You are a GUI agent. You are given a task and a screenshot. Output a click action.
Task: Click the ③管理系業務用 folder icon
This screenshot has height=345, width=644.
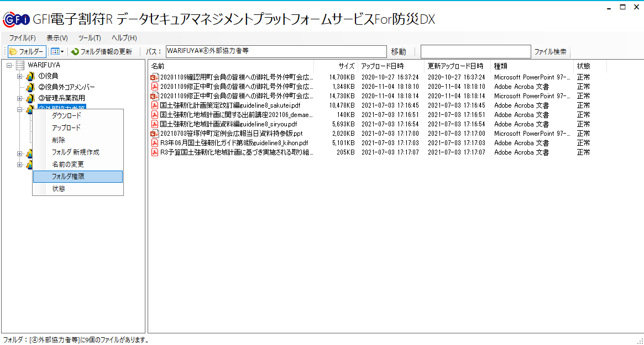(x=31, y=98)
